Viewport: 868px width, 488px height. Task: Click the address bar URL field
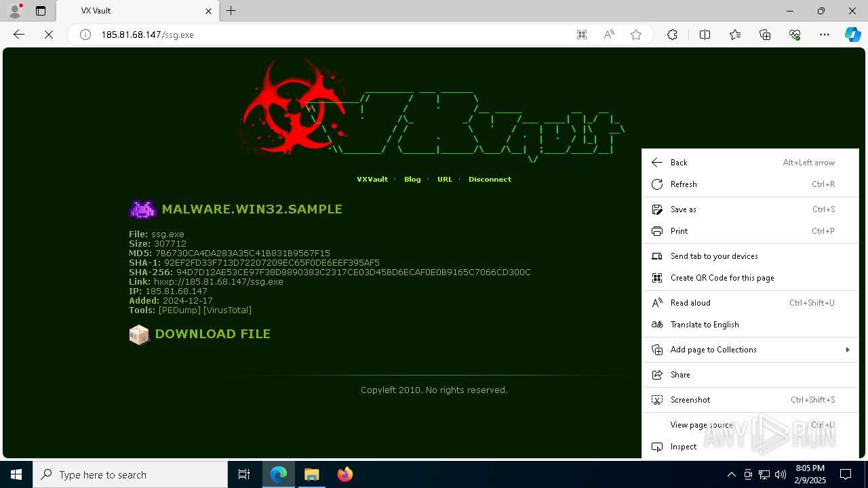click(332, 35)
